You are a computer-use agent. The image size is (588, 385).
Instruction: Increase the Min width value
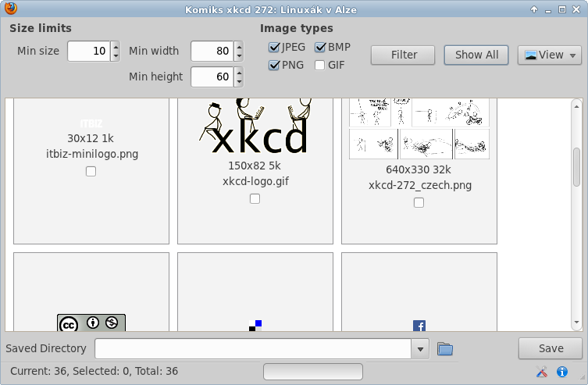coord(239,47)
